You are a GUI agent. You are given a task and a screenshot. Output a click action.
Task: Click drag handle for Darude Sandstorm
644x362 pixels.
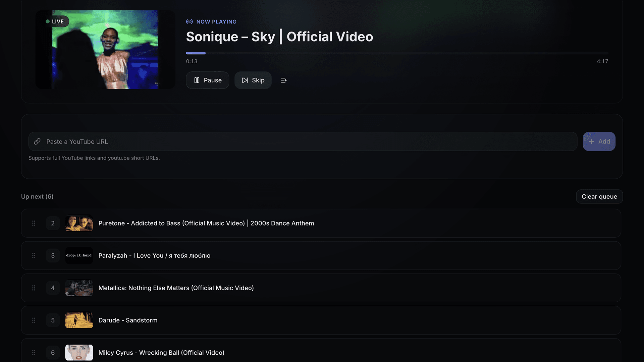coord(34,320)
